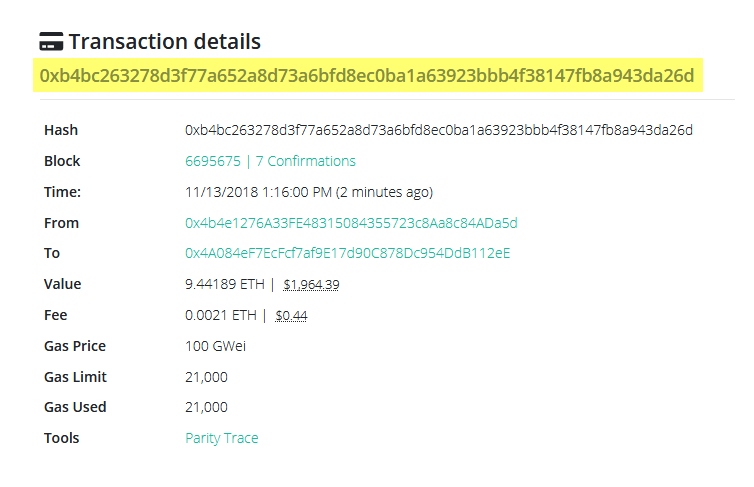Open the To address 0x4A084eF7 link
The height and width of the screenshot is (487, 754).
(348, 253)
